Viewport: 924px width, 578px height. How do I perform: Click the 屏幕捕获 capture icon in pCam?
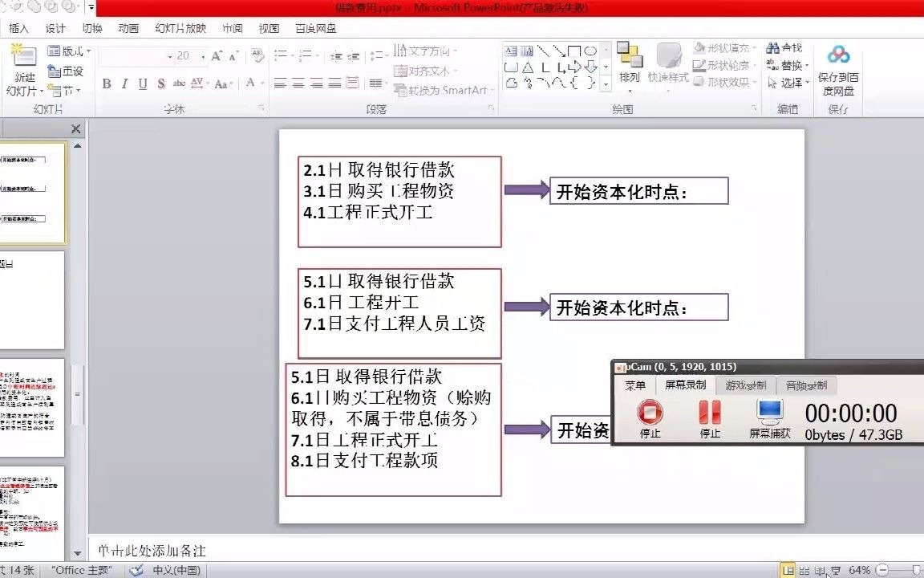click(x=769, y=413)
